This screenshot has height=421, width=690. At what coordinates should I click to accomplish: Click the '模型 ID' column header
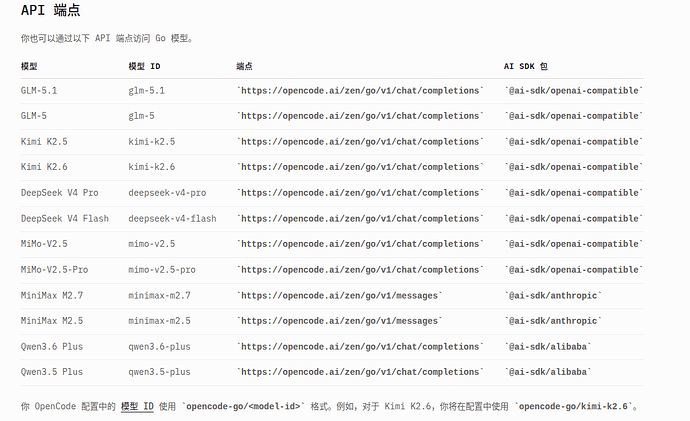(144, 66)
